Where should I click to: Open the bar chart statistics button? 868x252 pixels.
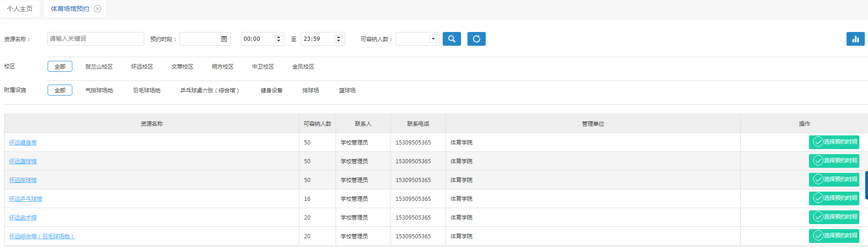tap(855, 39)
